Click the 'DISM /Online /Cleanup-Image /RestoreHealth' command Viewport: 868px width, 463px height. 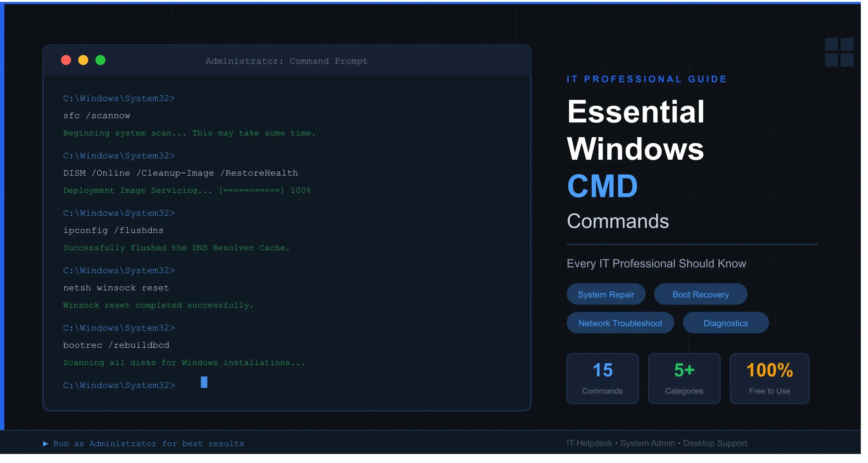click(x=180, y=173)
